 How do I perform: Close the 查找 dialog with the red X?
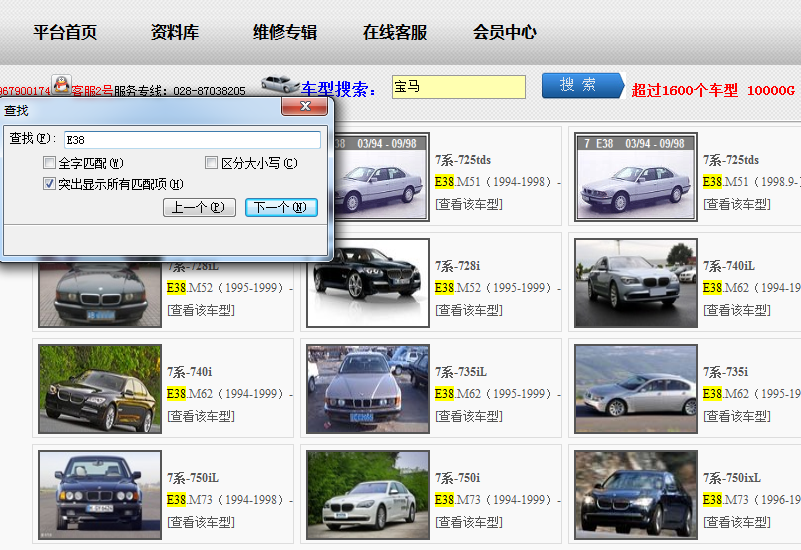coord(305,106)
